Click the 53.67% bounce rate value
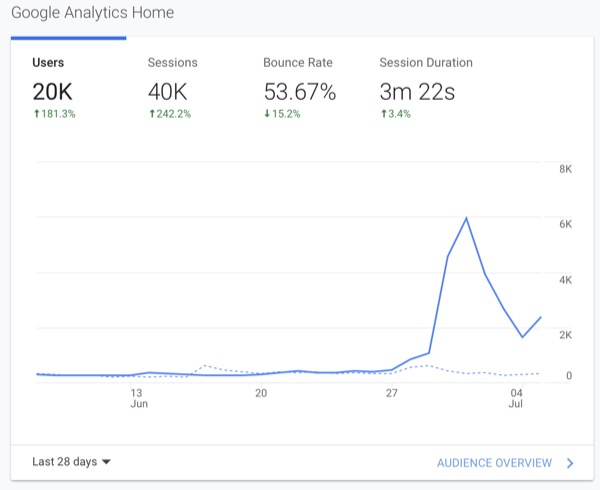Screen dimensions: 600x490 [x=300, y=92]
